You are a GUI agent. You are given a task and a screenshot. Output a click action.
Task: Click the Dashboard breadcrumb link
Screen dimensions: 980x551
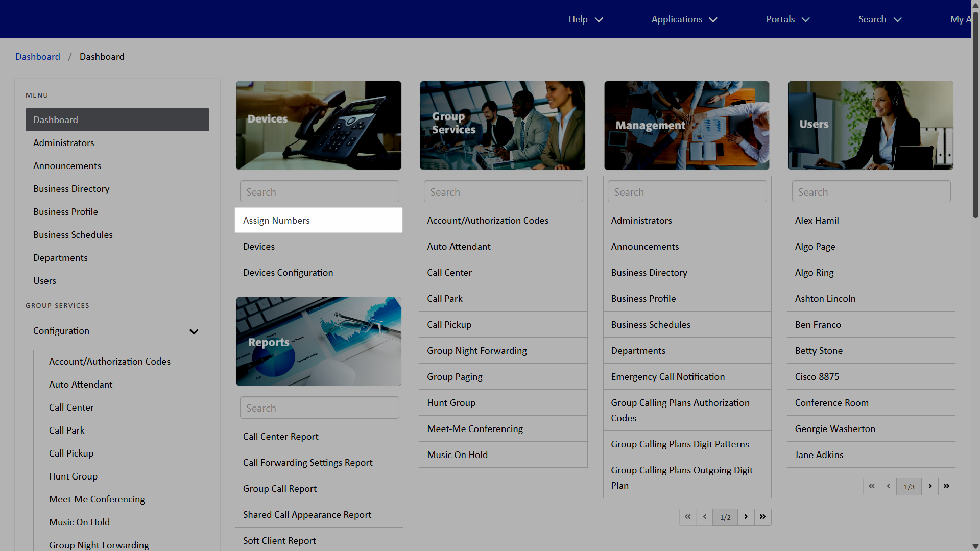click(38, 57)
